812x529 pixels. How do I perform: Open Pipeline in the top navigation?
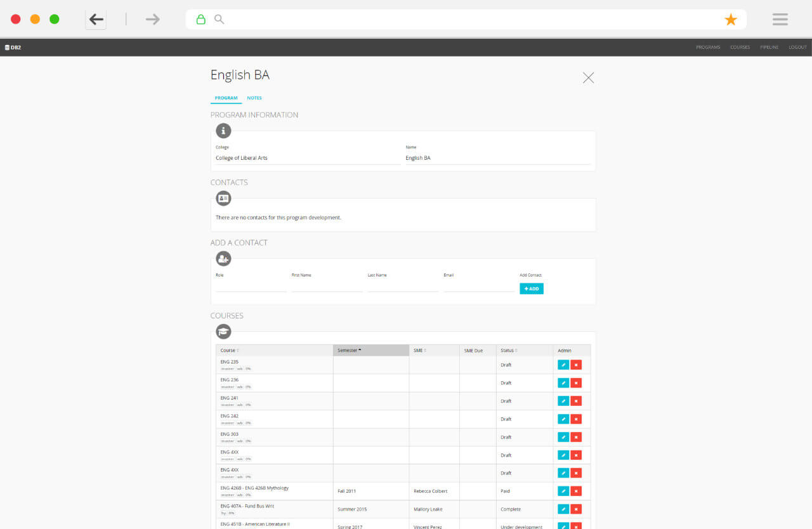(769, 48)
